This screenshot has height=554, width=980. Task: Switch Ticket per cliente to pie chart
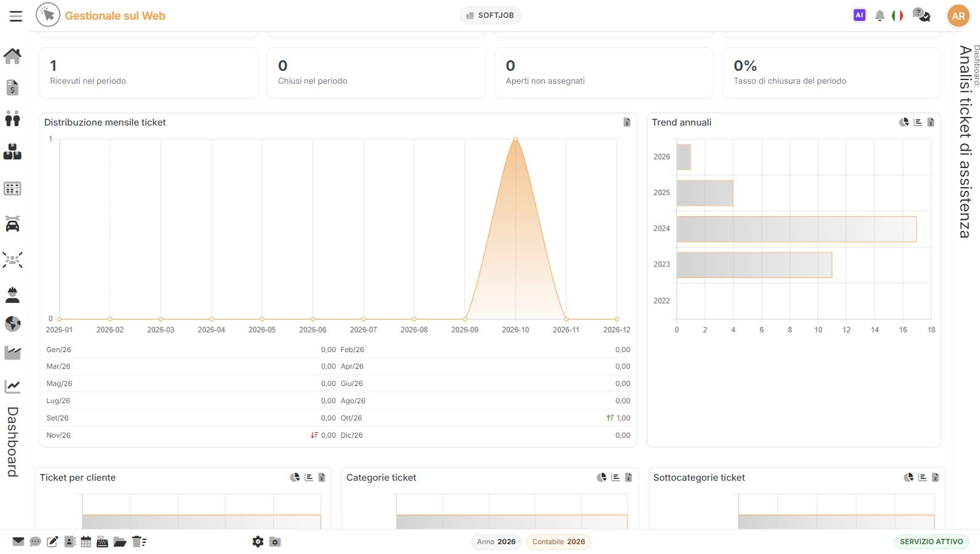pyautogui.click(x=295, y=477)
